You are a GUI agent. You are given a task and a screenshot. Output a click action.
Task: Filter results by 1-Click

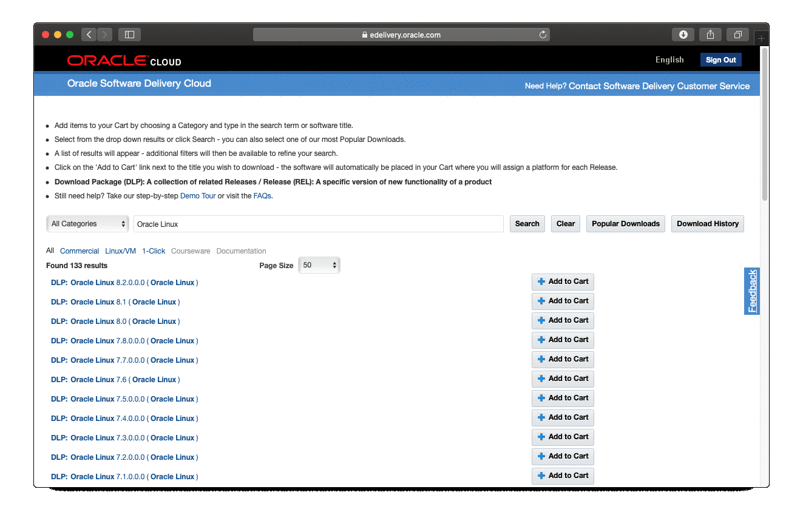click(x=154, y=251)
